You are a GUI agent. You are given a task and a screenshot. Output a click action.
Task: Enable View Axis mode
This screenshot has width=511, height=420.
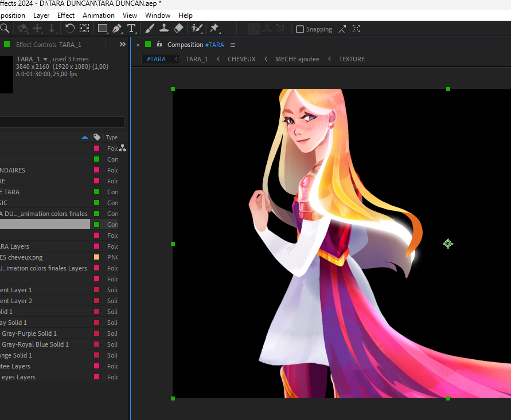tap(280, 29)
